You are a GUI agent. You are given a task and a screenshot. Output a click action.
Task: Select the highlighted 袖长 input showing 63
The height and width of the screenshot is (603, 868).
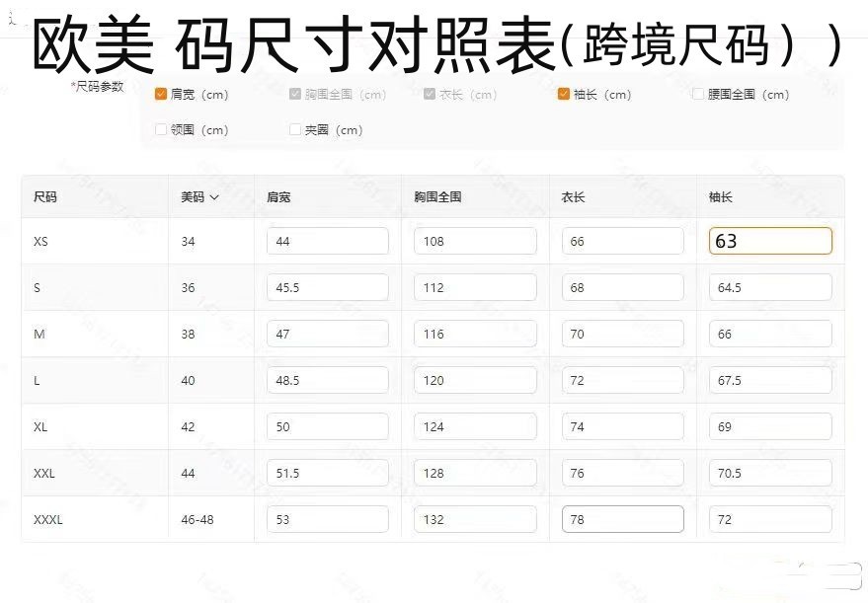click(769, 240)
